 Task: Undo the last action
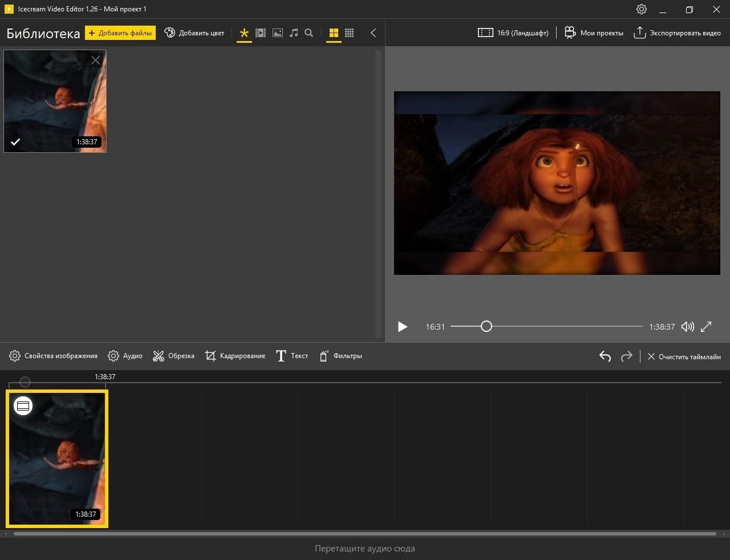pos(605,356)
